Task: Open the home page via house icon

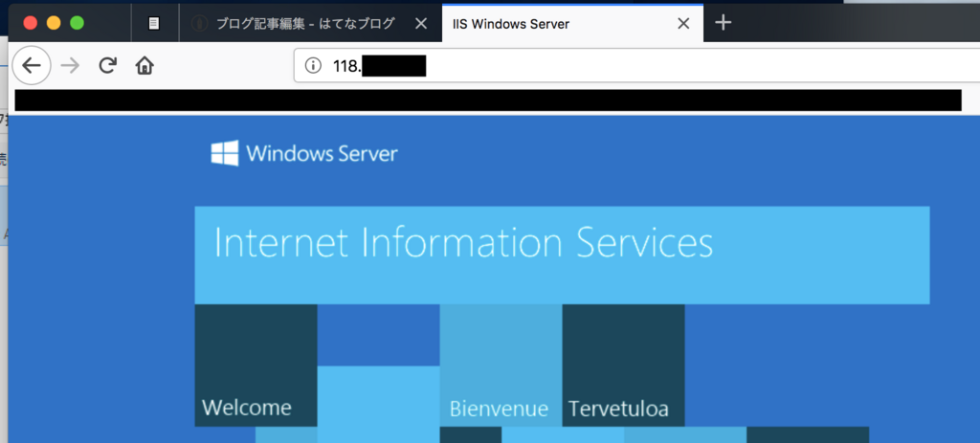Action: pyautogui.click(x=145, y=65)
